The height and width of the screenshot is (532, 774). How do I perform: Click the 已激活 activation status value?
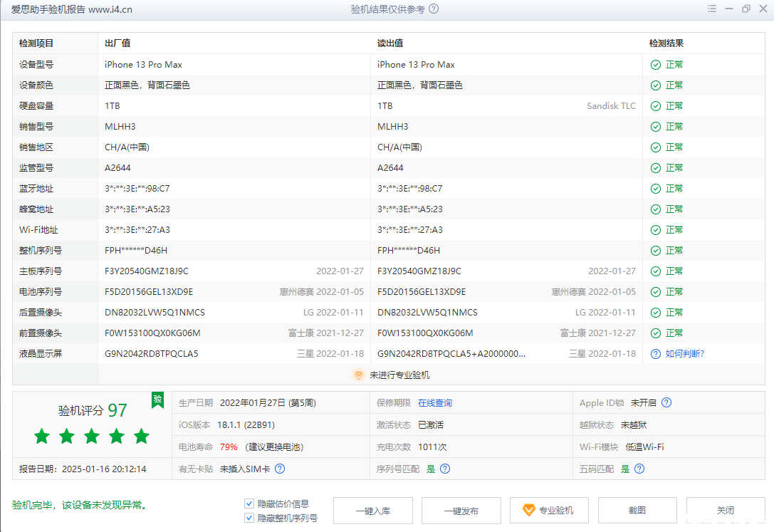pos(431,425)
